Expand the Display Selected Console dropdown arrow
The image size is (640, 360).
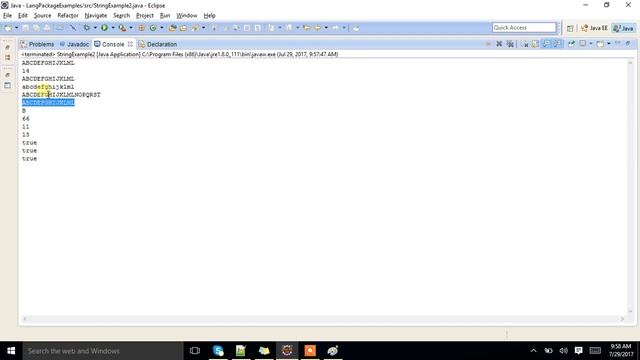click(591, 44)
